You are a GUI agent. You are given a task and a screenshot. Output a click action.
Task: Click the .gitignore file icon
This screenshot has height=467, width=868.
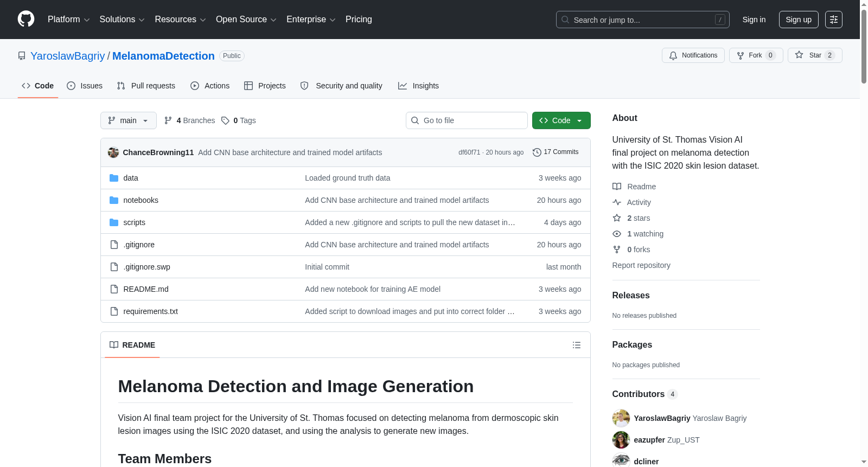pyautogui.click(x=114, y=245)
